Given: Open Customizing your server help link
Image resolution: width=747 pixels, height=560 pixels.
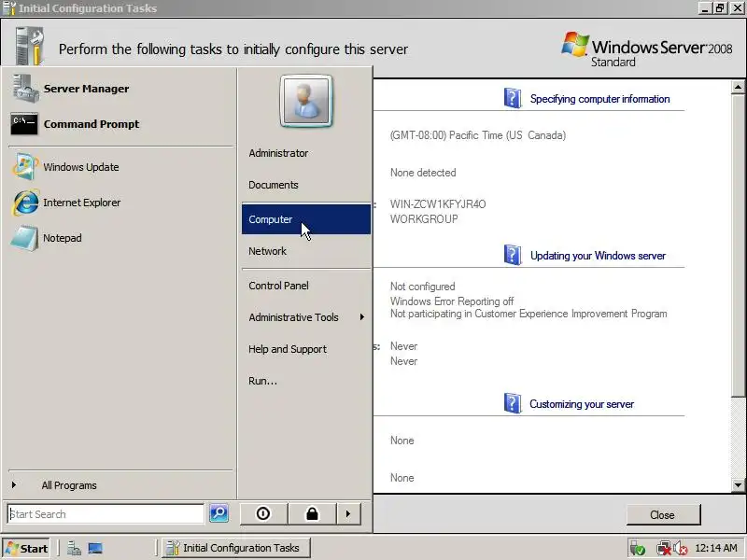Looking at the screenshot, I should coord(582,404).
